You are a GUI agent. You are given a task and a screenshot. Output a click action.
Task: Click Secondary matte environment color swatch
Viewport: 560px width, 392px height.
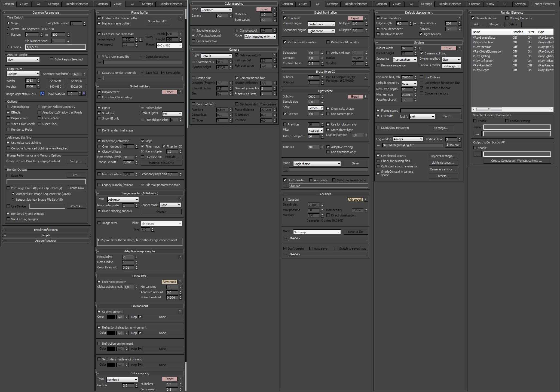click(x=111, y=365)
